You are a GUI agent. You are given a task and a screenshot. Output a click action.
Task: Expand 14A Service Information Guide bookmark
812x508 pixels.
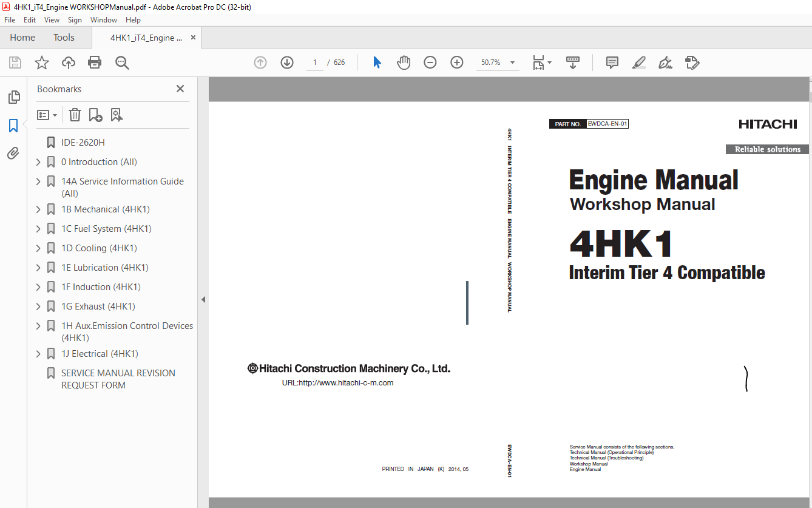[38, 181]
